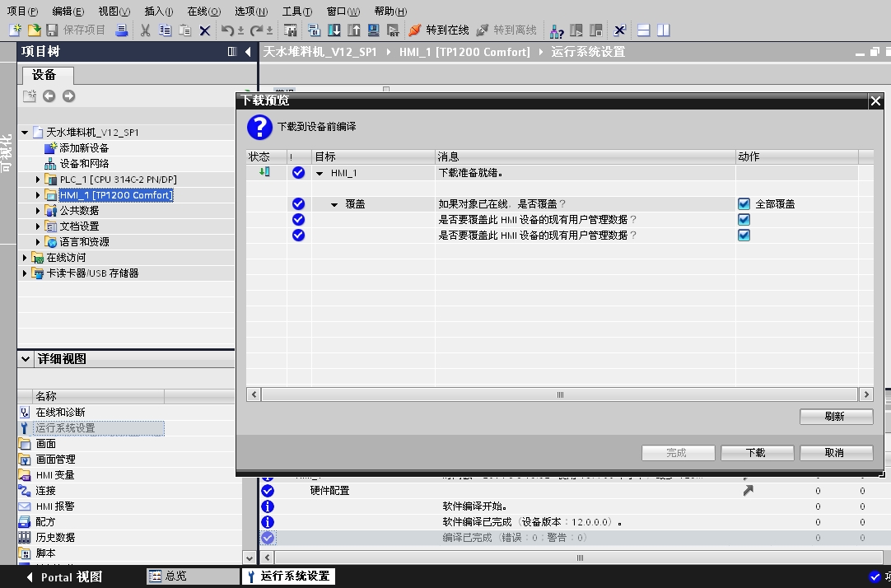Collapse the 天水堆料机_V12_SP1 project node
Viewport: 891px width, 588px height.
click(x=25, y=133)
